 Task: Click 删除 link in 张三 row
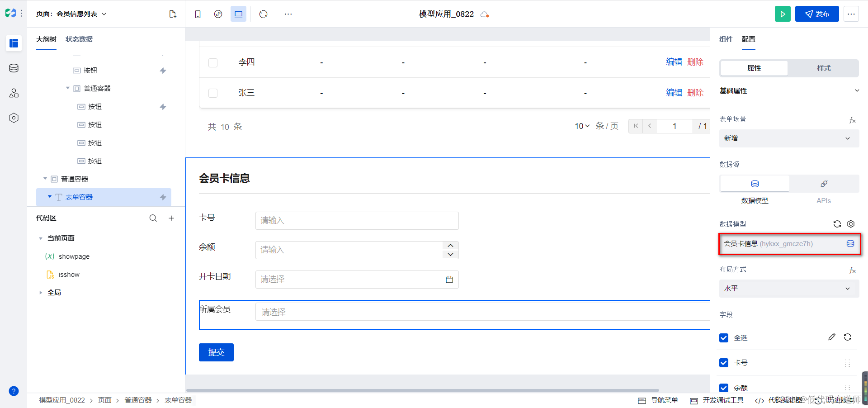[695, 93]
